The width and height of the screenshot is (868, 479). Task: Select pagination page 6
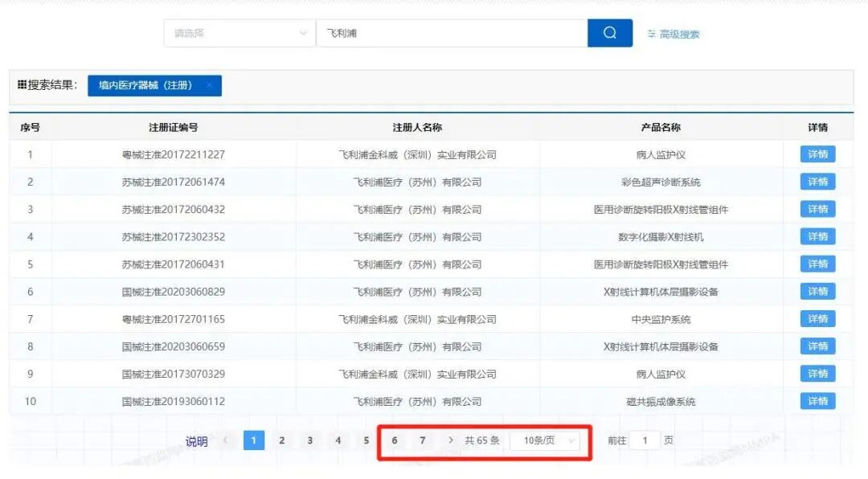(395, 440)
